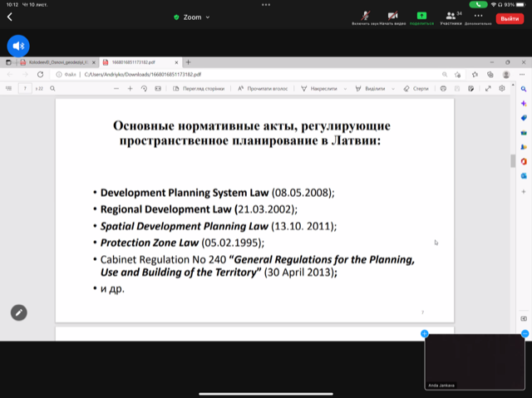Open the Edge profile avatar
The width and height of the screenshot is (532, 398).
pos(506,75)
